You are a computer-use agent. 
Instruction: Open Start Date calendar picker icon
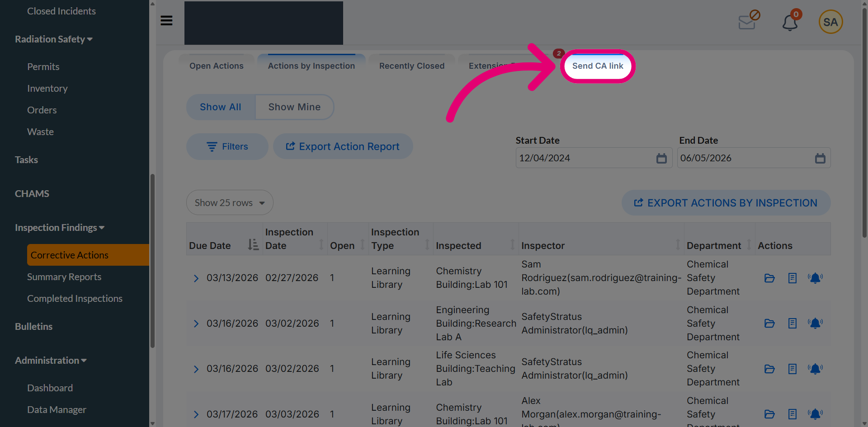tap(661, 158)
